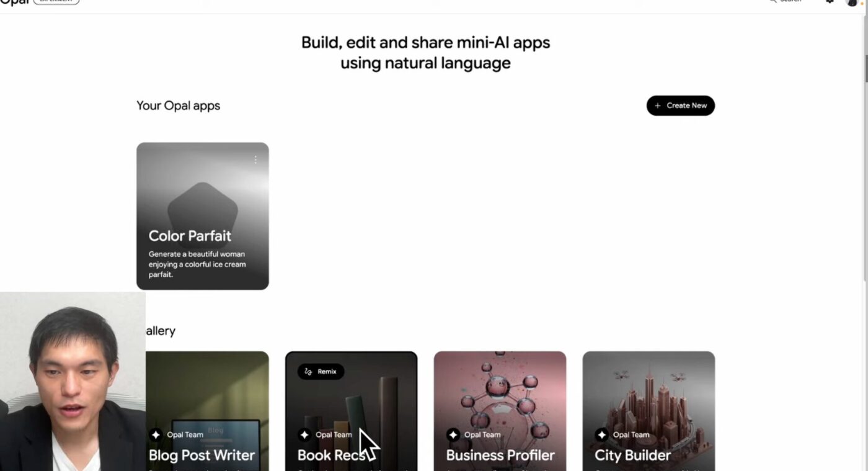Click the Search field in the header

pos(786,2)
